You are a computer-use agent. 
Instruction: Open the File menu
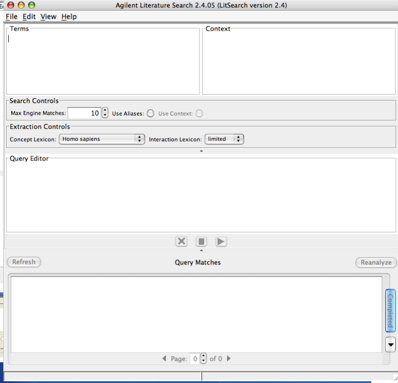(11, 17)
